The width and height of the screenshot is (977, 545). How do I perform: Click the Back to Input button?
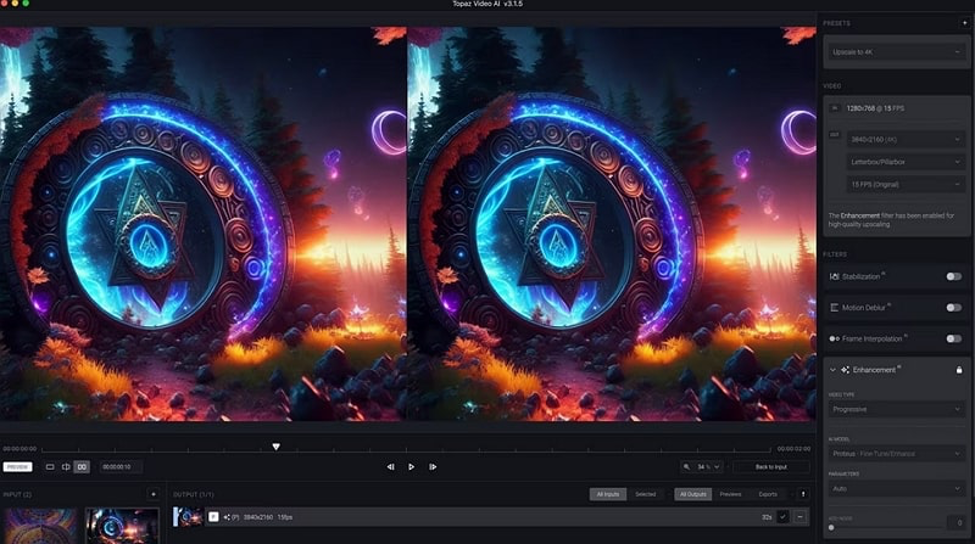pos(770,467)
